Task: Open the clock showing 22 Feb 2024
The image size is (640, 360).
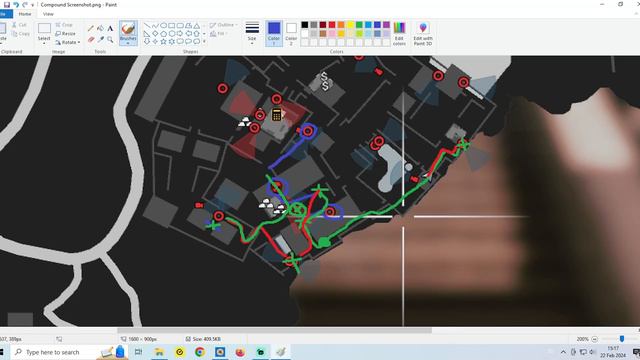Action: [613, 352]
